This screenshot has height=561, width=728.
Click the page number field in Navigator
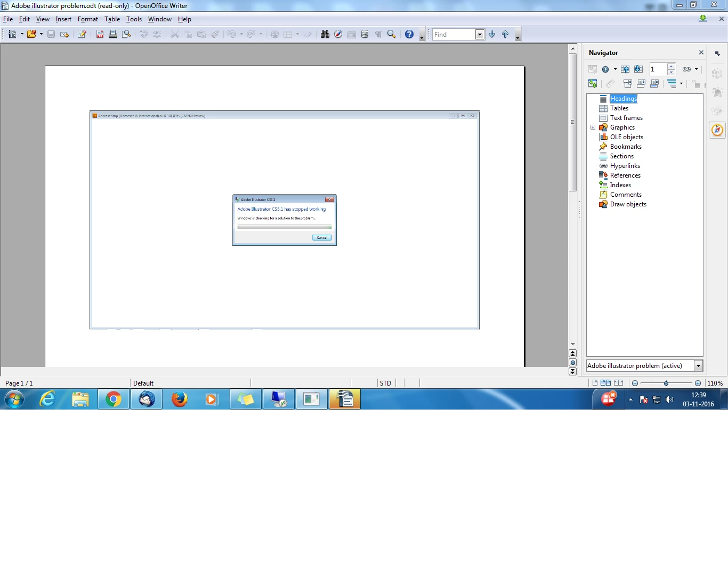[x=658, y=69]
